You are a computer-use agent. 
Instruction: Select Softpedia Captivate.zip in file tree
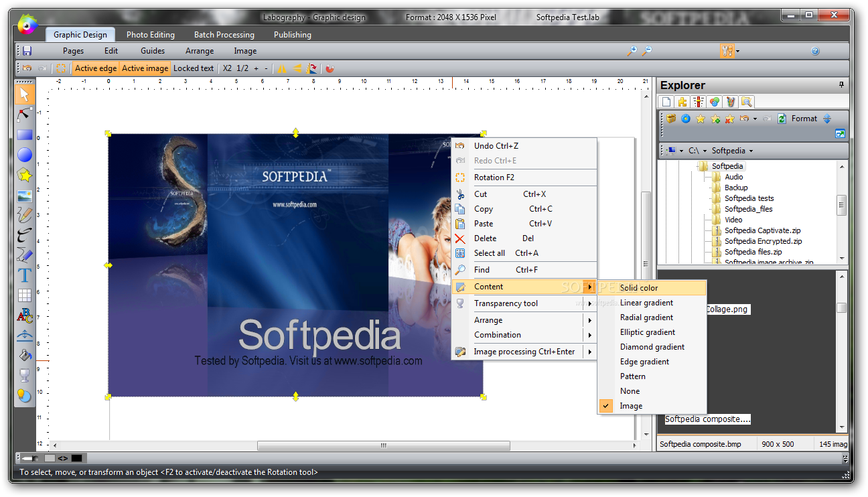(x=762, y=230)
